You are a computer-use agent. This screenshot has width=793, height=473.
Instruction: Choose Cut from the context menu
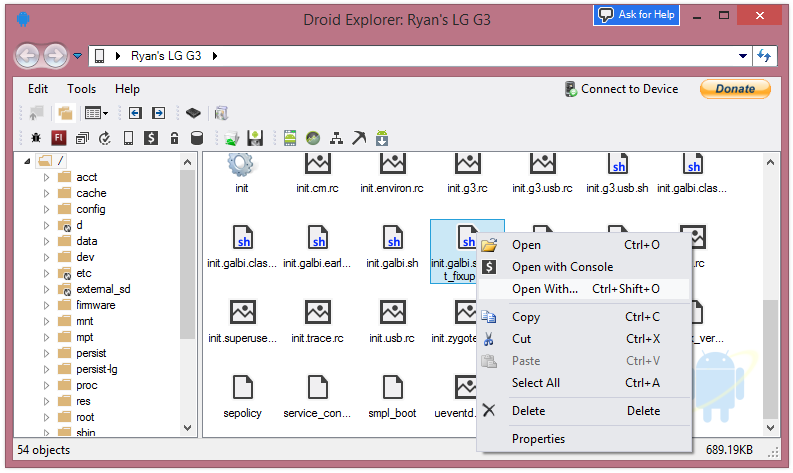pyautogui.click(x=584, y=339)
